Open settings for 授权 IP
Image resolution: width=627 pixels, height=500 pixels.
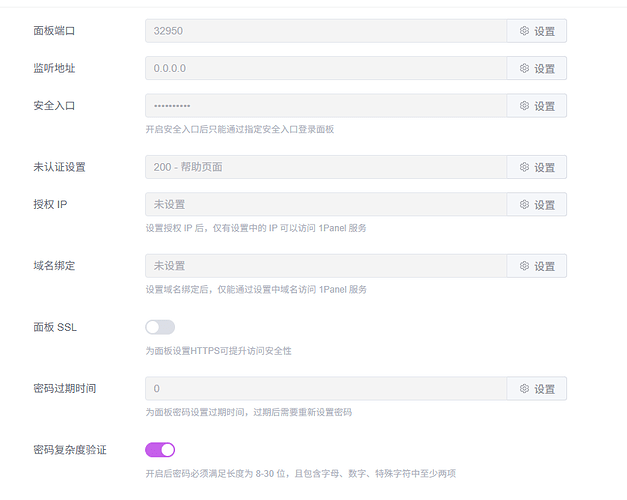tap(537, 204)
